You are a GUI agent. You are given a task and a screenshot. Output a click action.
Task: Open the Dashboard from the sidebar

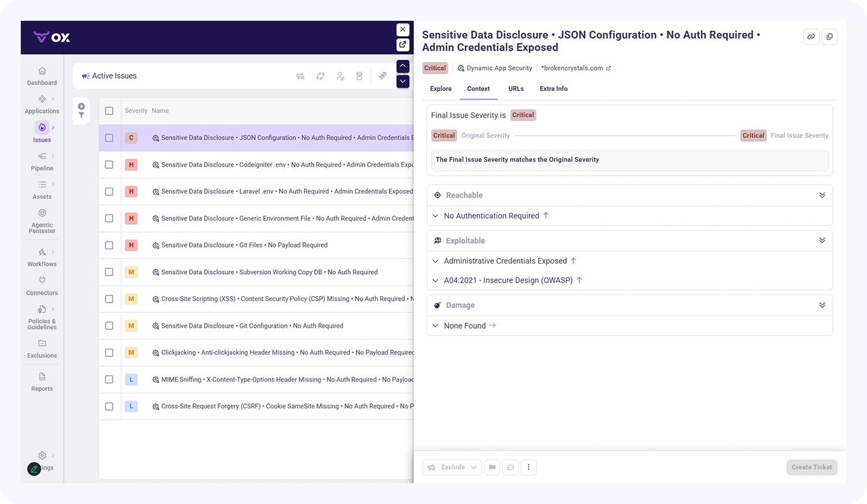pos(42,75)
